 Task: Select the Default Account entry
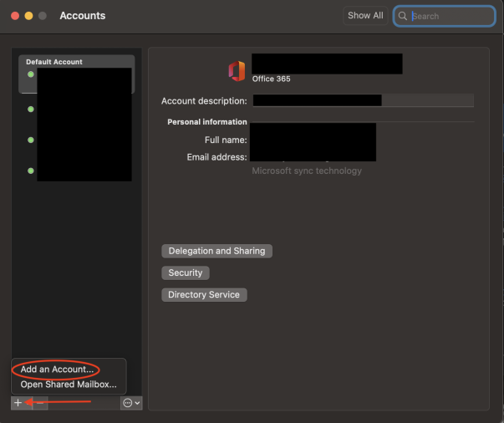coord(77,74)
